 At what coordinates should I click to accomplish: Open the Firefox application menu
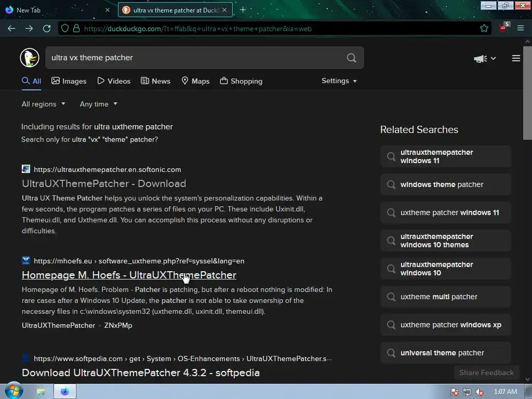[x=521, y=29]
